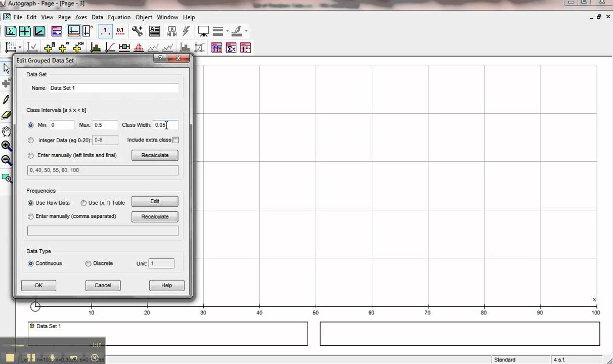Open preferences wrench icon
Image resolution: width=613 pixels, height=364 pixels.
[137, 31]
